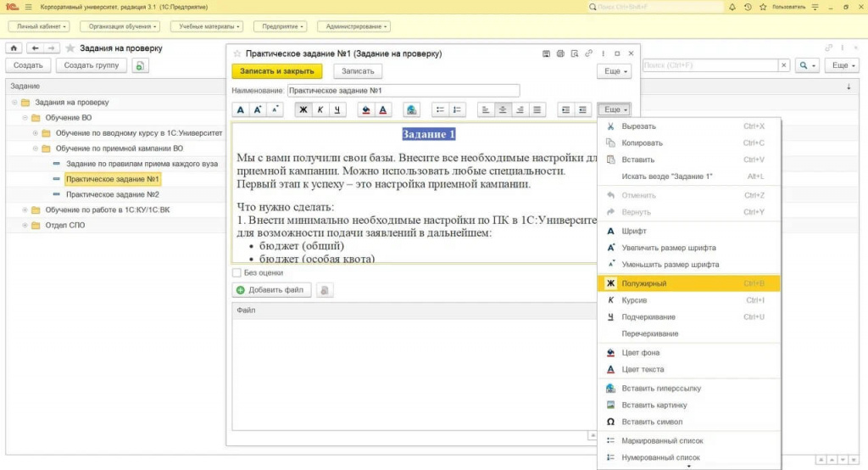Choose Вставить символ menu item
The height and width of the screenshot is (470, 868).
(689, 422)
